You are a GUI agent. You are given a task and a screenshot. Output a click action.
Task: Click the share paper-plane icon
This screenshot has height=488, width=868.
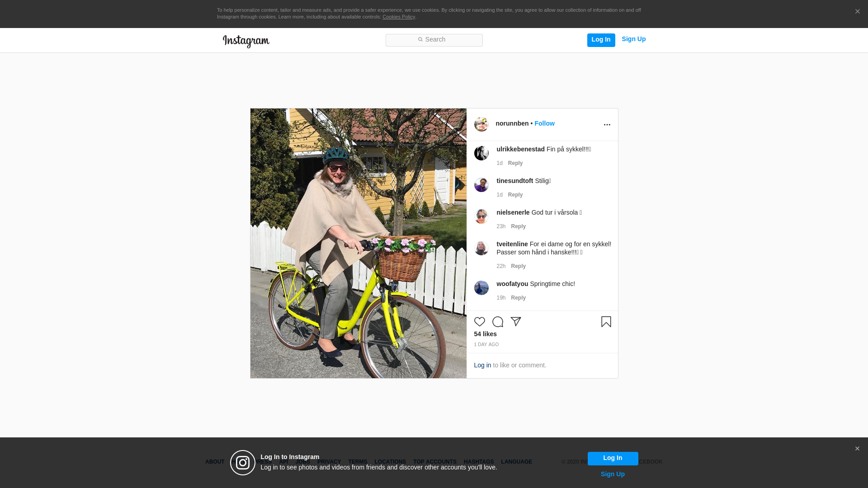[x=516, y=322]
